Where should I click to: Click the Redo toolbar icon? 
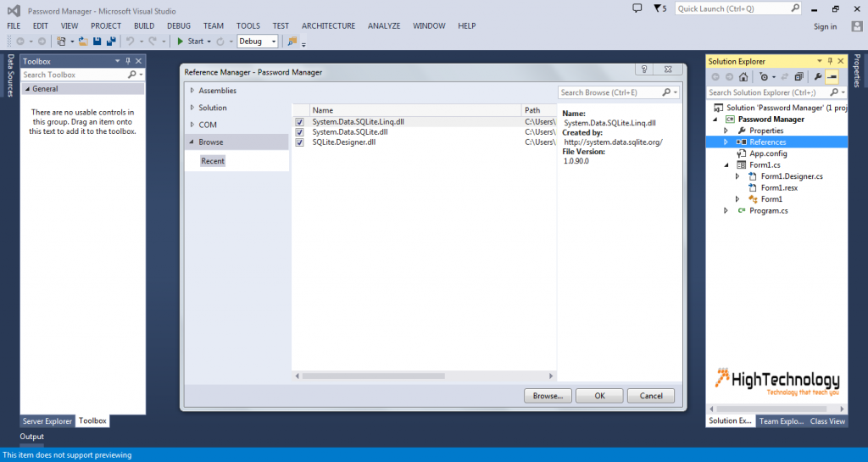click(153, 42)
